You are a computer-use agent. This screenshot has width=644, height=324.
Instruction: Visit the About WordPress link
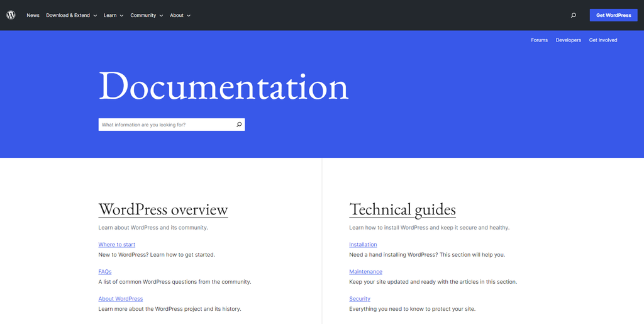120,299
